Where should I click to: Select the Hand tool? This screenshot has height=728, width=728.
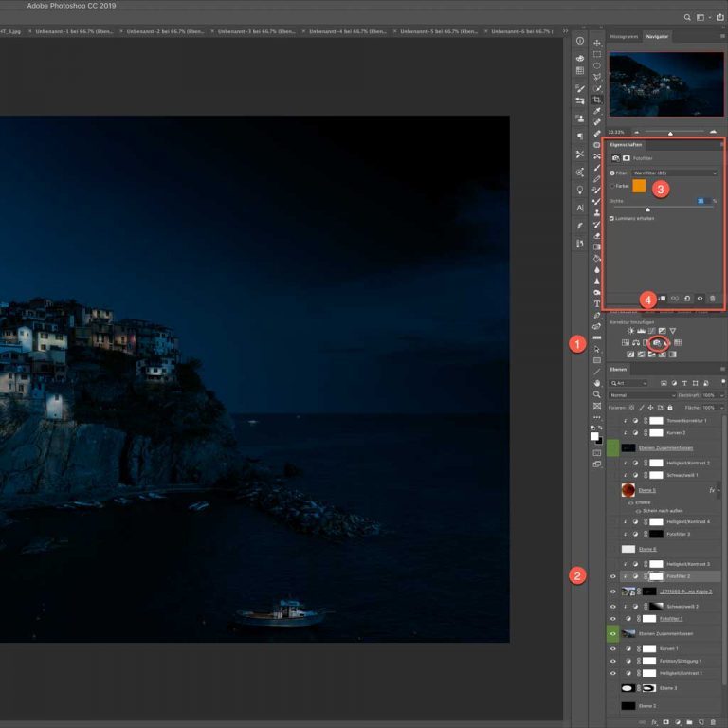(x=597, y=383)
